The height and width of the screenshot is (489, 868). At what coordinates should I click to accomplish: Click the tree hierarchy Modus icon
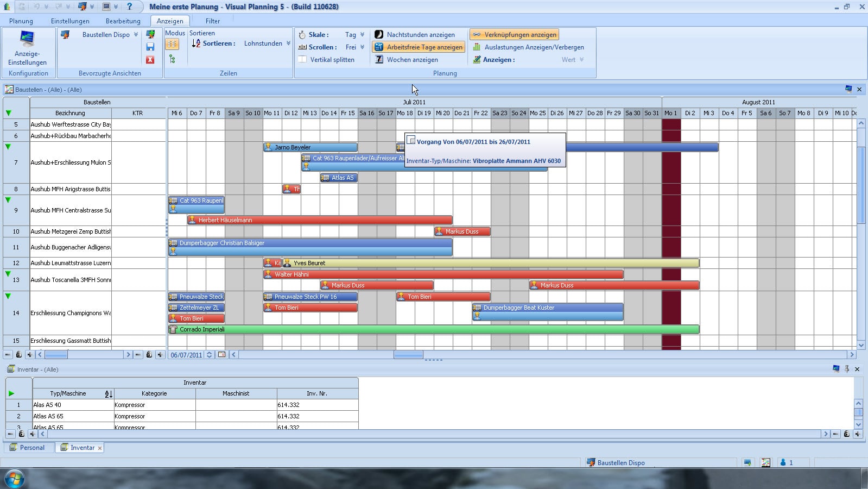click(x=172, y=59)
